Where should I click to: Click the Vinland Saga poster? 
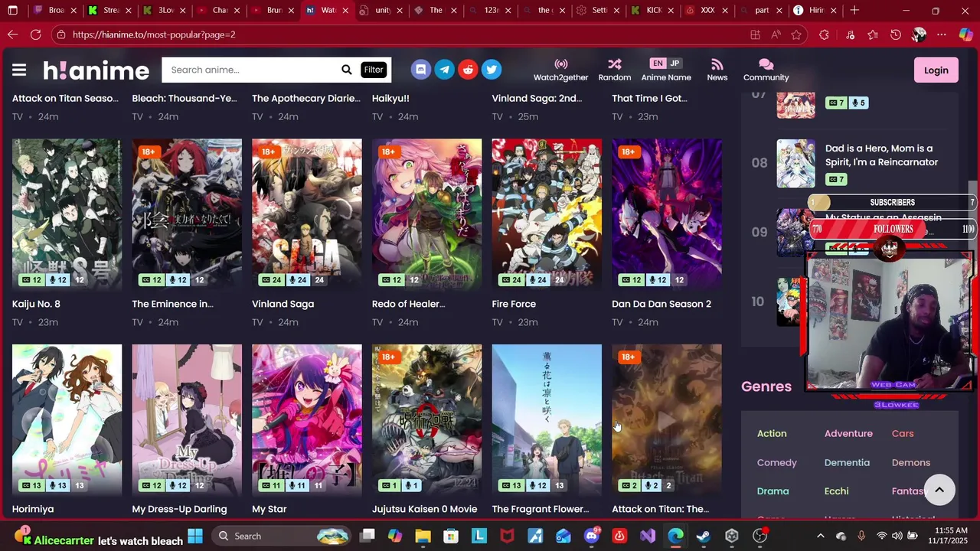click(x=306, y=214)
